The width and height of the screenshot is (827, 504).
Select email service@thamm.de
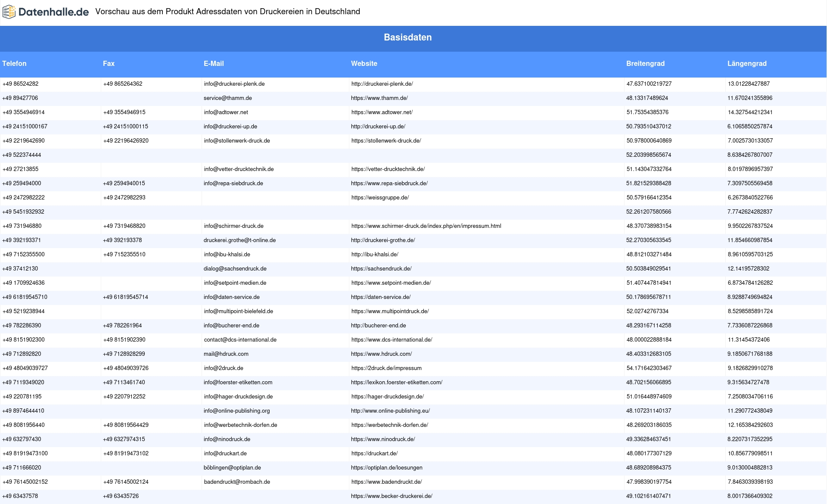pos(228,98)
